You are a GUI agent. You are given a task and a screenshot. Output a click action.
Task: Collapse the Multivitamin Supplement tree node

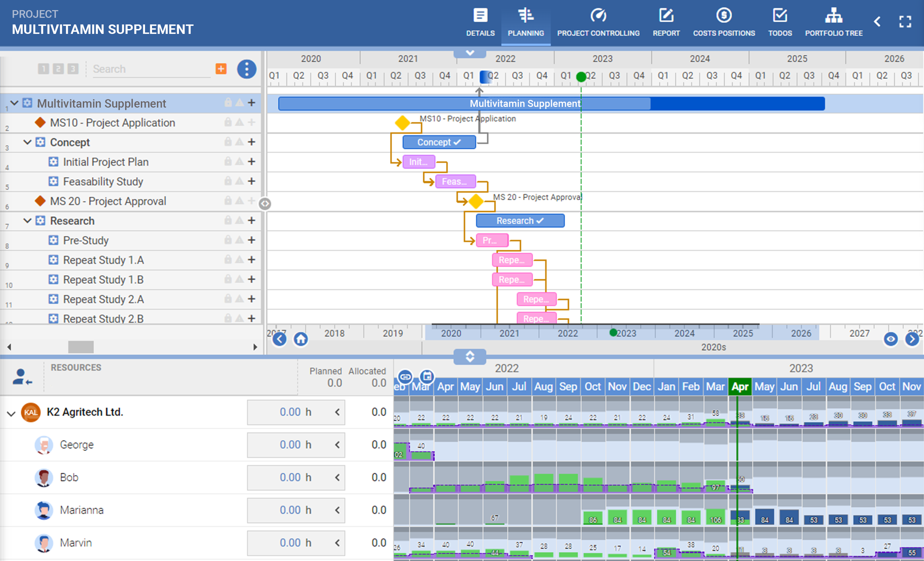point(14,103)
